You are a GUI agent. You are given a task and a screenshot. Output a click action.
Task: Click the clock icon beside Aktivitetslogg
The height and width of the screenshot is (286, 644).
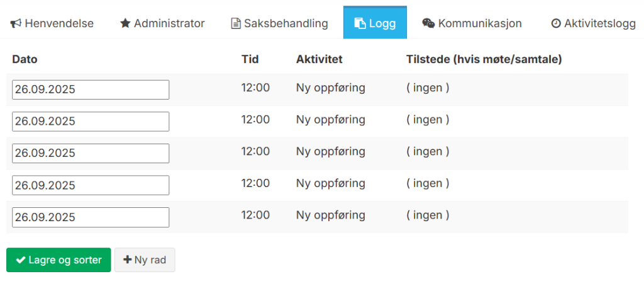pos(556,24)
